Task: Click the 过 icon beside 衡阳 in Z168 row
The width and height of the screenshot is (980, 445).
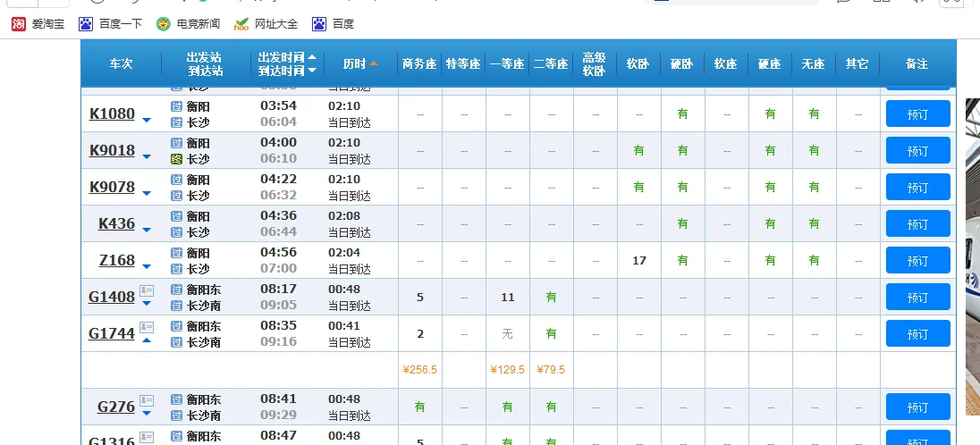Action: [177, 253]
